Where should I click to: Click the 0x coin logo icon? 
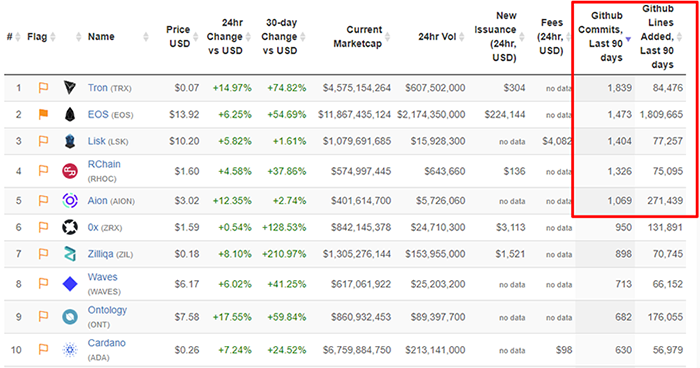pos(70,227)
